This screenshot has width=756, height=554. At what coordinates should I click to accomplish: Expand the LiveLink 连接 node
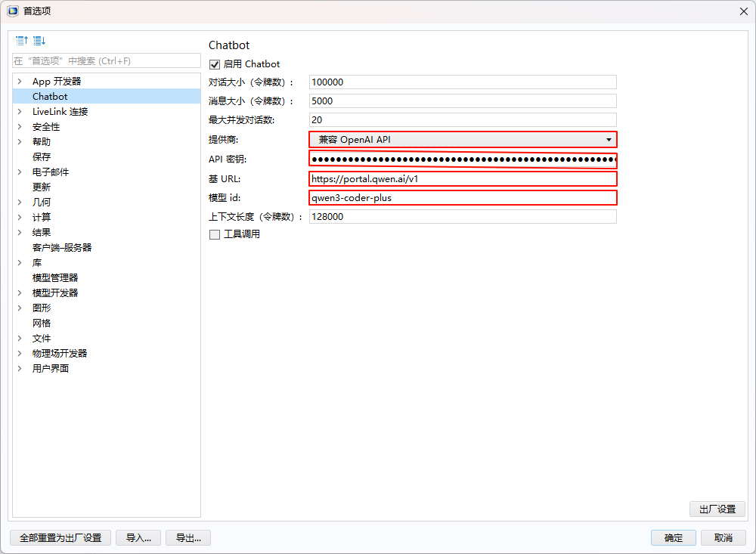[x=20, y=111]
